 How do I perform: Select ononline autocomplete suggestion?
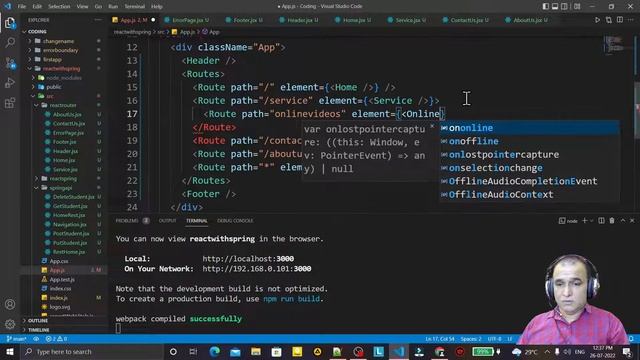point(529,128)
